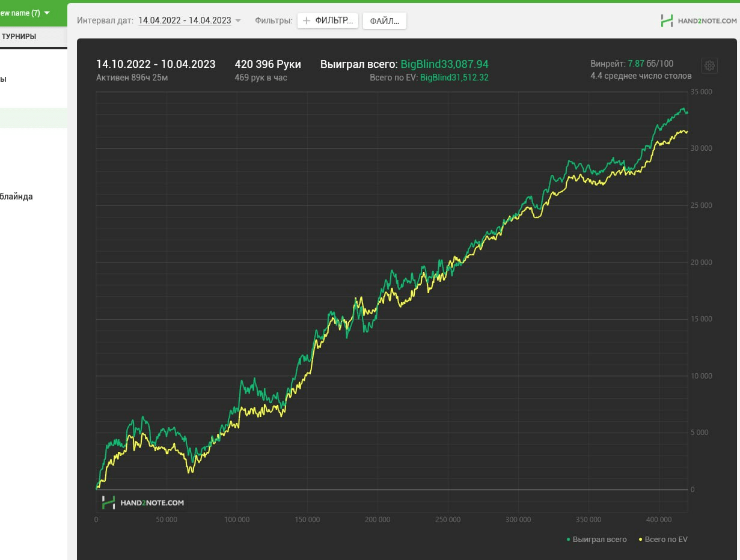The image size is (740, 560).
Task: Click the BigBlind31,512.32 EV total value
Action: pos(454,78)
